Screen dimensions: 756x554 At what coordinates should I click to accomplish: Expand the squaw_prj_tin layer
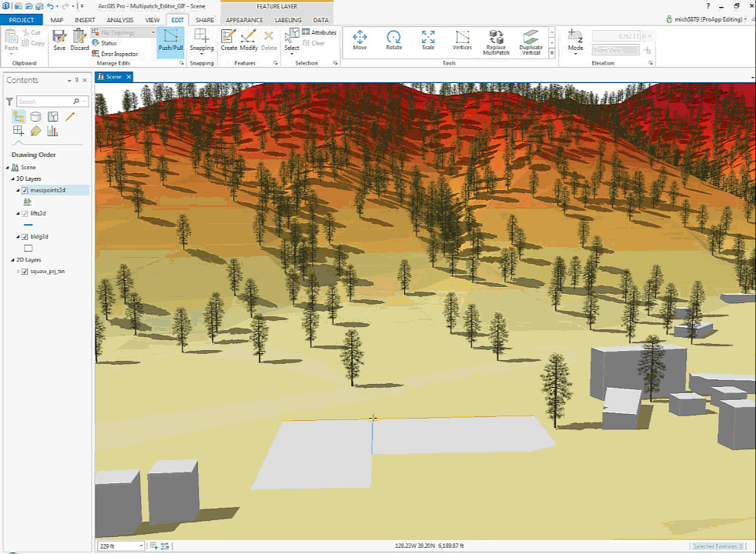18,272
